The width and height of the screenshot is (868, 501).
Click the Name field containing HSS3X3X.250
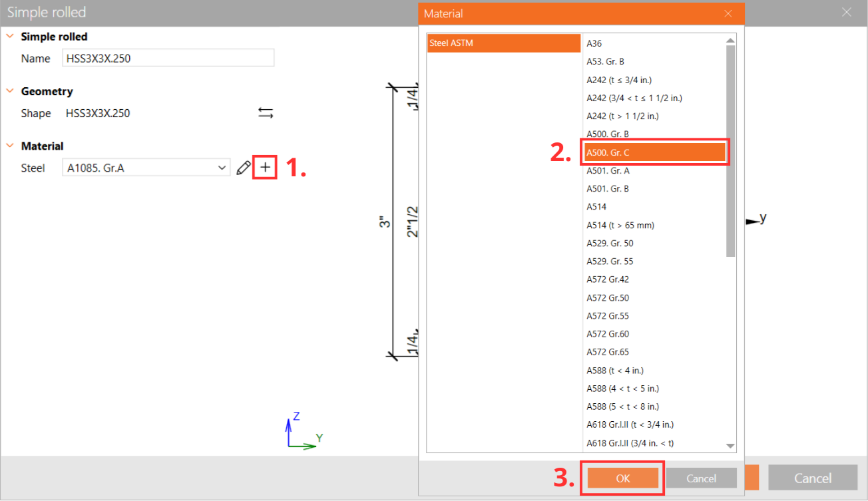coord(168,57)
